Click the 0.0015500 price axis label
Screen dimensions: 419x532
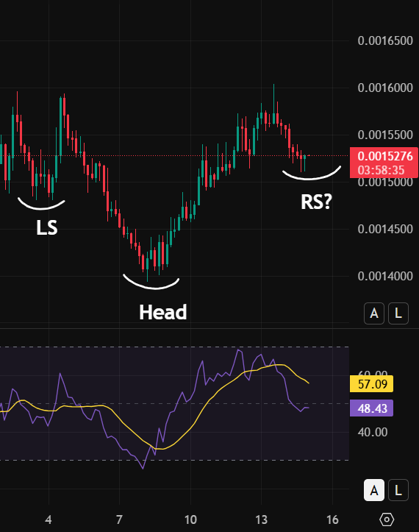(385, 135)
